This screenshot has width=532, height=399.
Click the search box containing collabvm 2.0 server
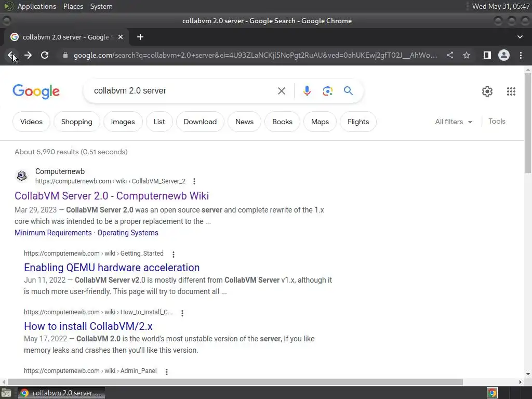pos(183,90)
